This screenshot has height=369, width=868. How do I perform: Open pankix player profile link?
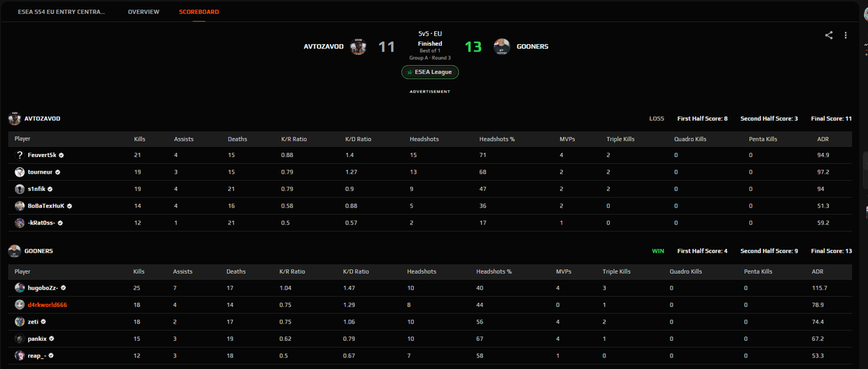37,338
